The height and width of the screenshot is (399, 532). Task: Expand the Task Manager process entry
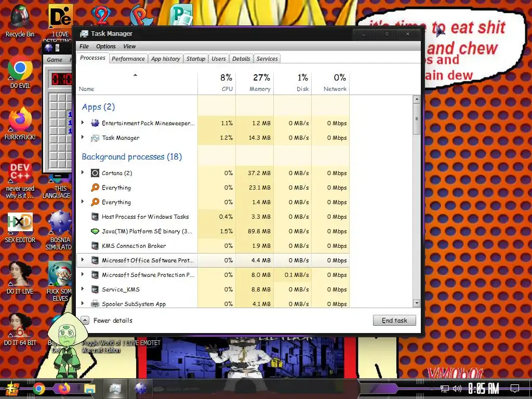click(x=83, y=137)
